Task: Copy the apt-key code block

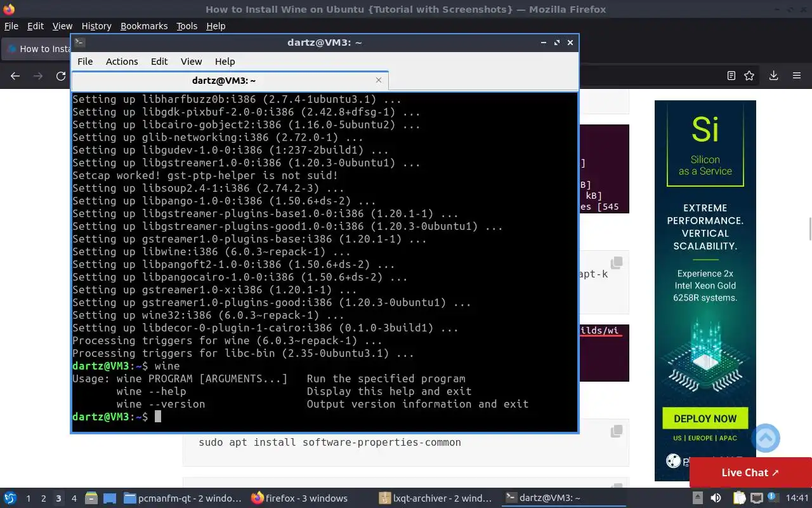Action: tap(616, 263)
